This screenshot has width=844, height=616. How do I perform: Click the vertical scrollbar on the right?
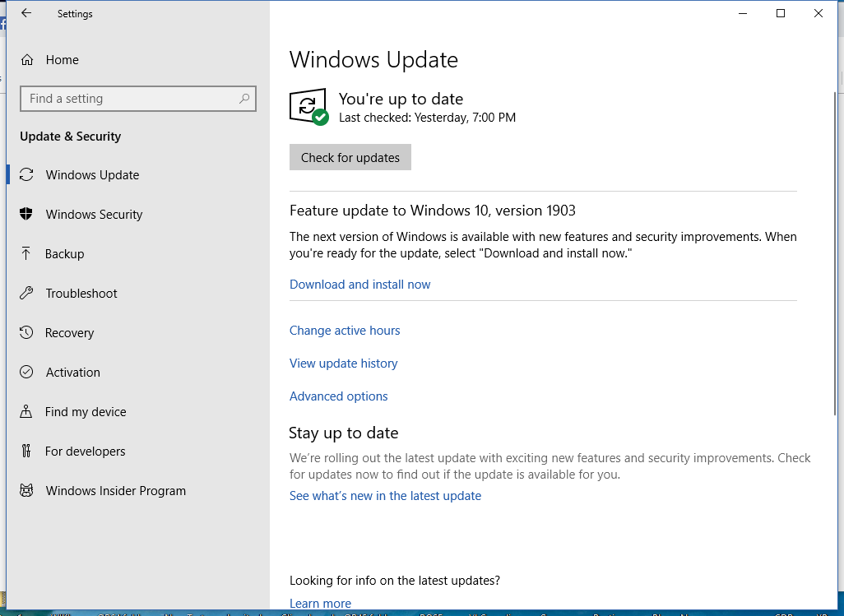[835, 252]
